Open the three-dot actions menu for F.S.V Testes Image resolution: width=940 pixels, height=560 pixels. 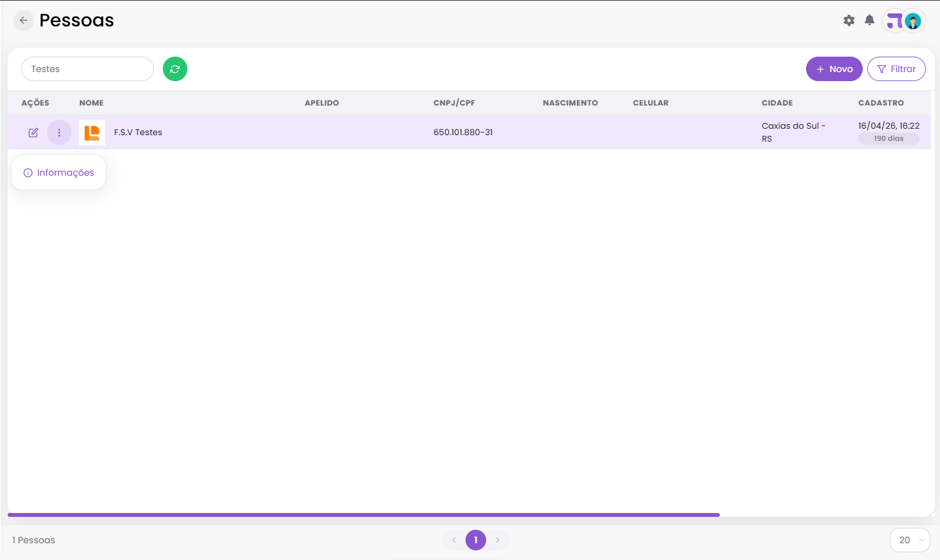coord(59,133)
